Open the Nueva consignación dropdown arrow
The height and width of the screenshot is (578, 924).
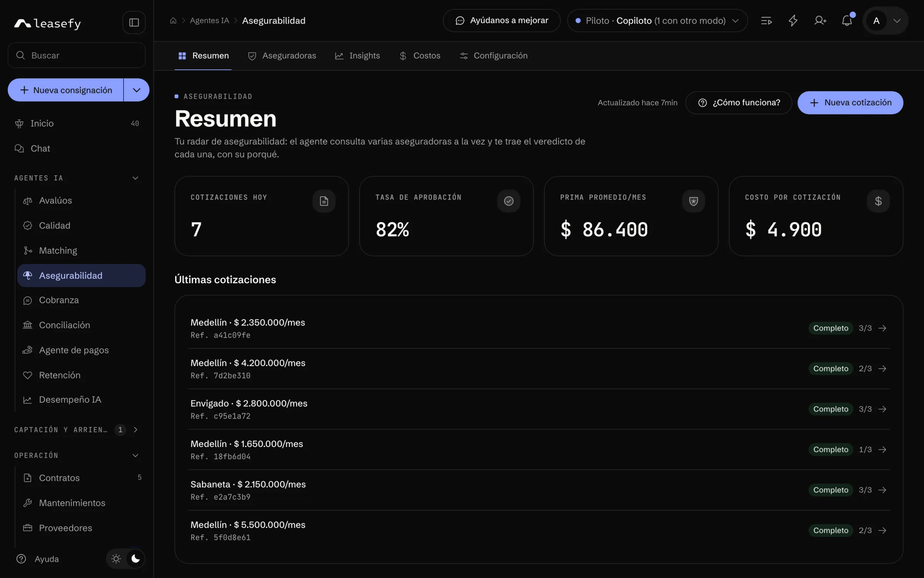pyautogui.click(x=136, y=90)
